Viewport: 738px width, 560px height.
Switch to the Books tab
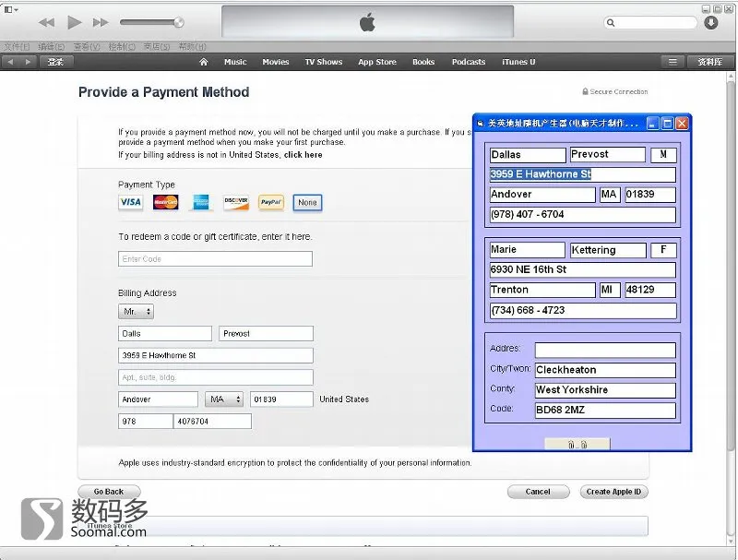click(x=423, y=62)
